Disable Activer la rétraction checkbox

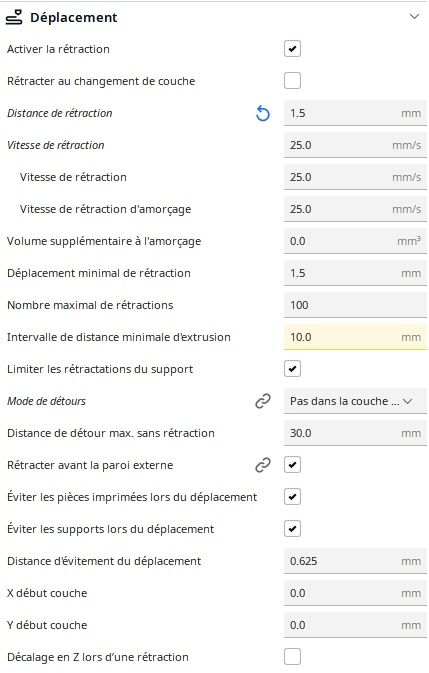(292, 49)
